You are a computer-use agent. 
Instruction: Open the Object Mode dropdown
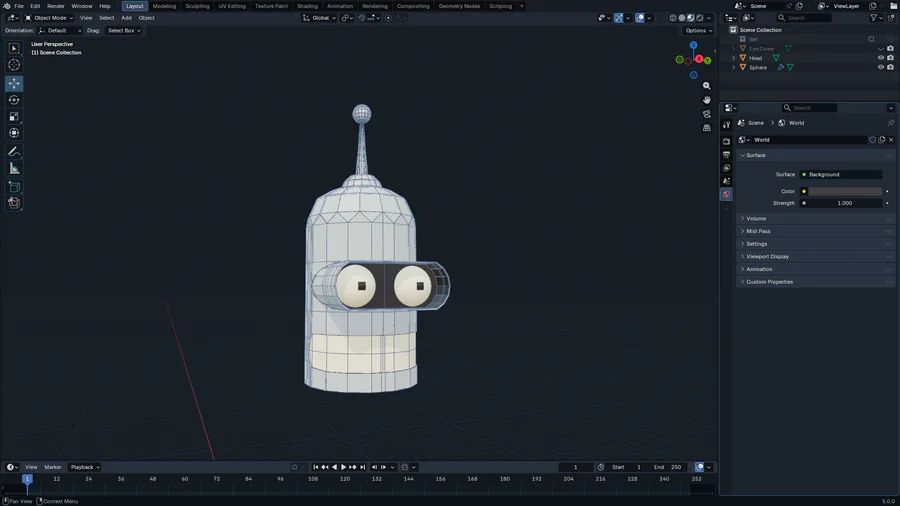pos(49,18)
